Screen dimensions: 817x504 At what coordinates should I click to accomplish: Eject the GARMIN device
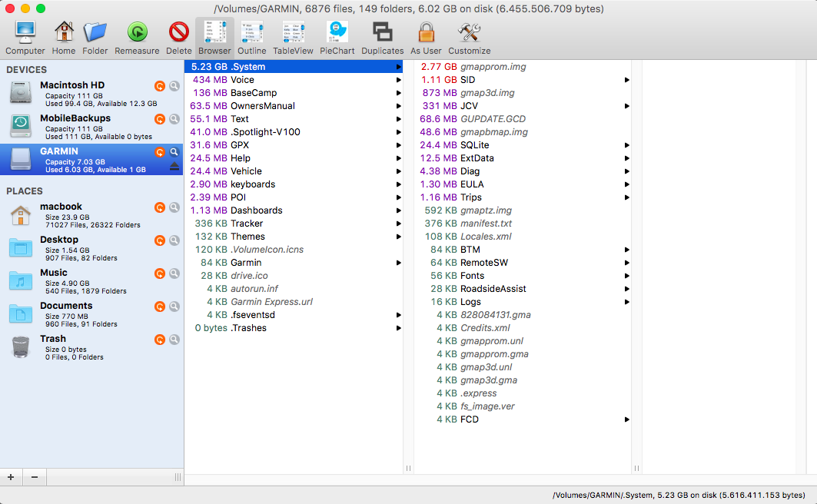174,166
